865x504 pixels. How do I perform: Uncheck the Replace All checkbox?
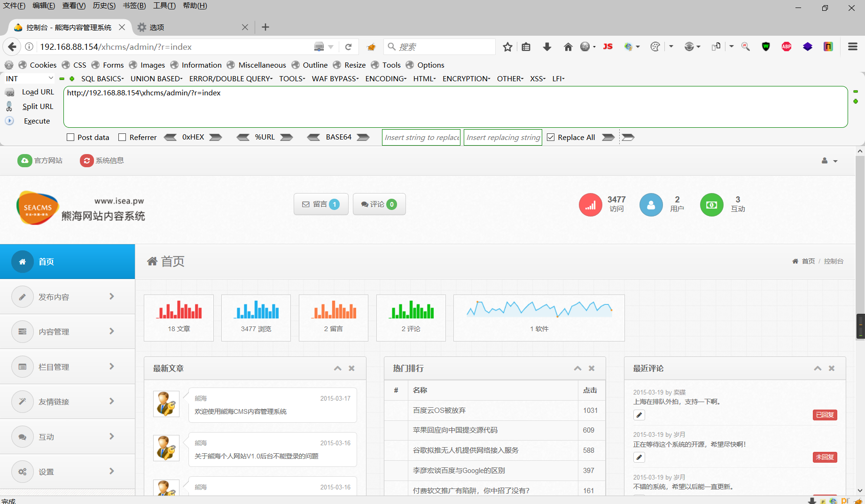[551, 137]
